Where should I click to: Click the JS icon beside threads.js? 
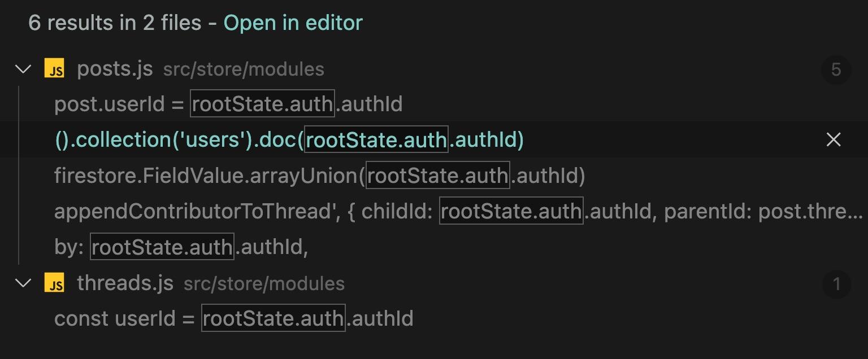(54, 283)
